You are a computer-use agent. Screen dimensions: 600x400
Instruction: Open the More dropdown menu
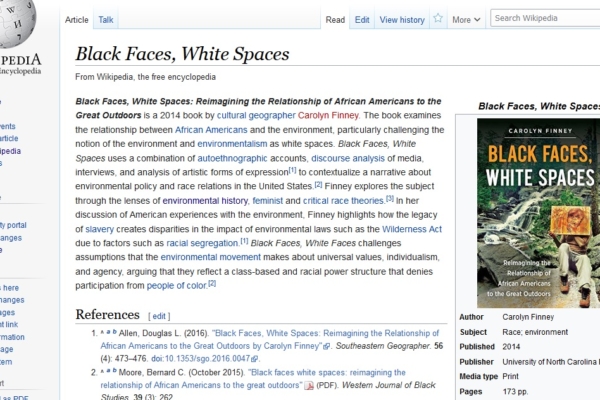466,19
